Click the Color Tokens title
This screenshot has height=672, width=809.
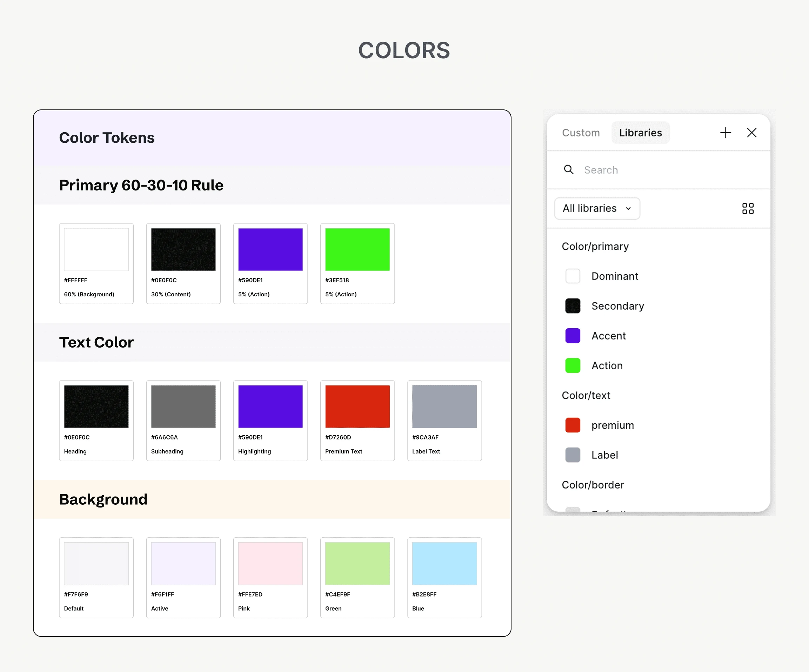[107, 138]
